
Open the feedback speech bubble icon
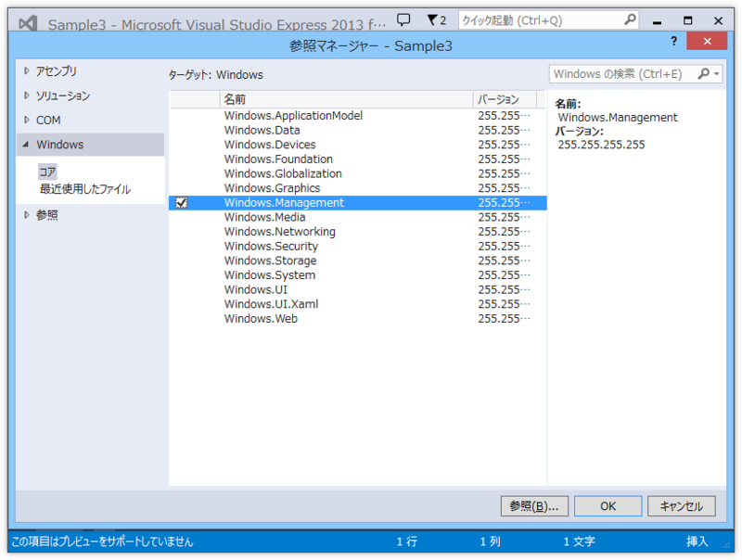[x=403, y=19]
